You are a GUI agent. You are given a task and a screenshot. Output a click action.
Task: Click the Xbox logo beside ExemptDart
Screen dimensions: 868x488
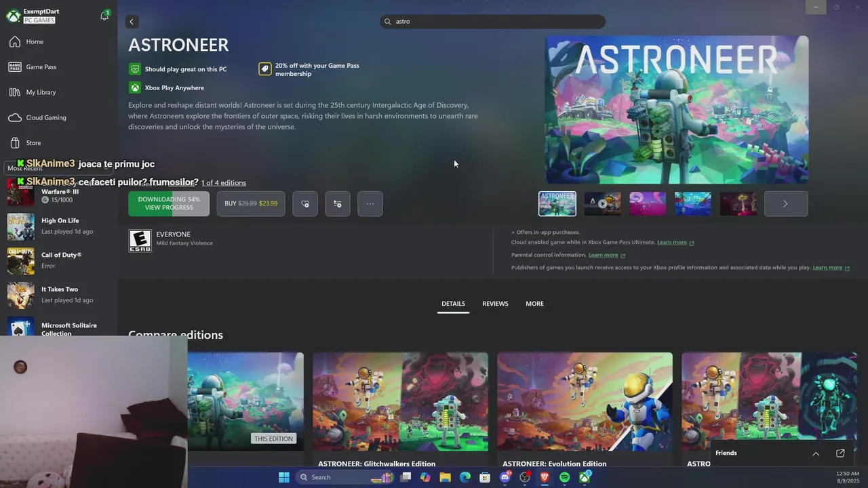[13, 16]
